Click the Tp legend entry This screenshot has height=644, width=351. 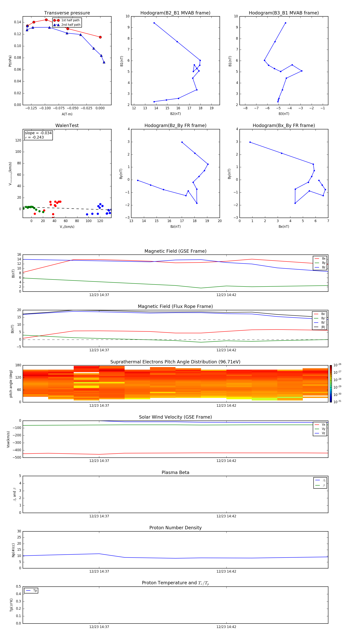tap(31, 591)
